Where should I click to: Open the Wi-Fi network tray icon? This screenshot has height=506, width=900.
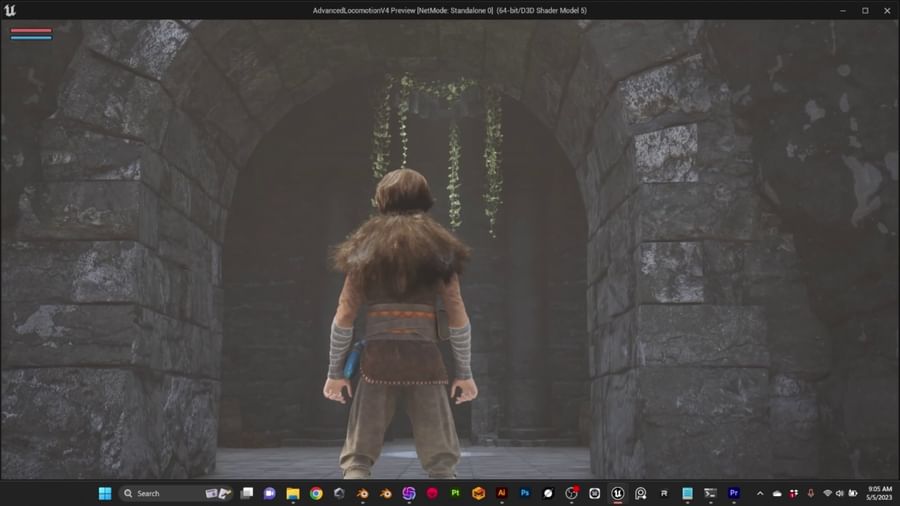[x=828, y=493]
